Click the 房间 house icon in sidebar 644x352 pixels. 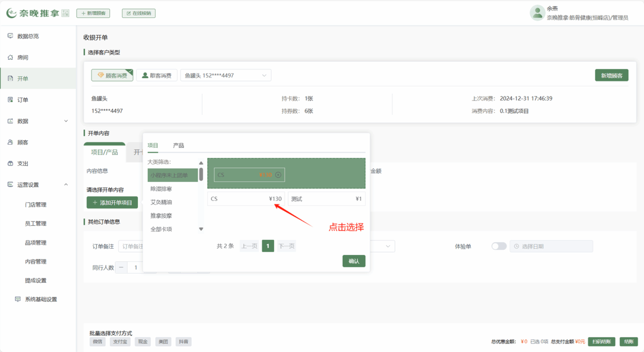[x=10, y=57]
